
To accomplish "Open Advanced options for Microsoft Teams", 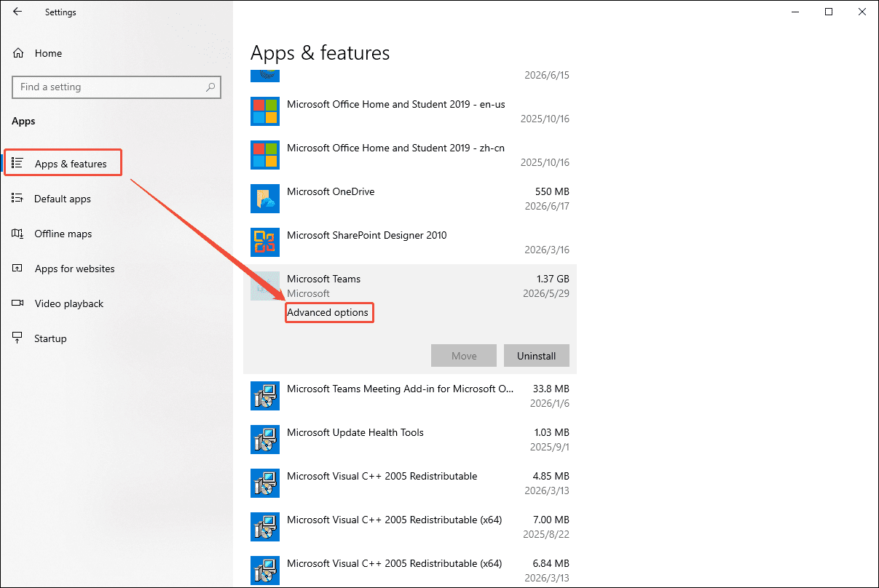I will 328,312.
